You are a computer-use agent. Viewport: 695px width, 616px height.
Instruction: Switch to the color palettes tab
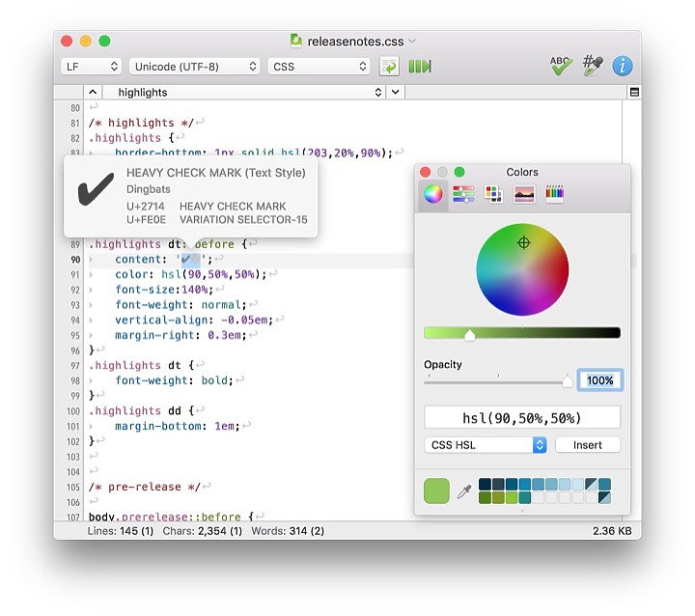coord(494,194)
